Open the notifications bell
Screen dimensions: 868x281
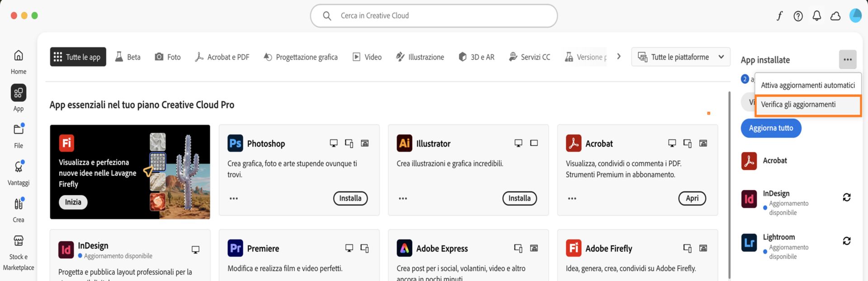click(817, 16)
